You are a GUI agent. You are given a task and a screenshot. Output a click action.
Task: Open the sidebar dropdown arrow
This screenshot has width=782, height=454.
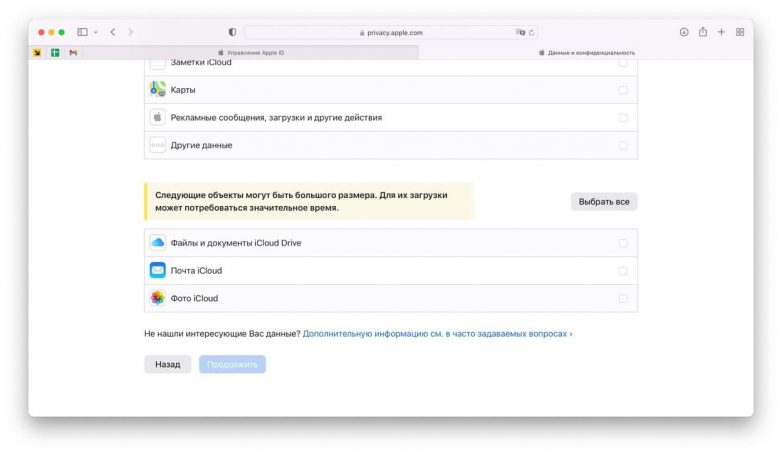95,32
